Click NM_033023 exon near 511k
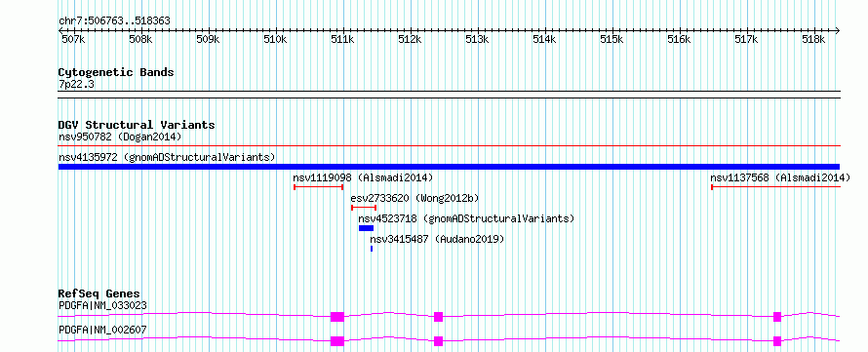This screenshot has width=868, height=352. (x=337, y=317)
